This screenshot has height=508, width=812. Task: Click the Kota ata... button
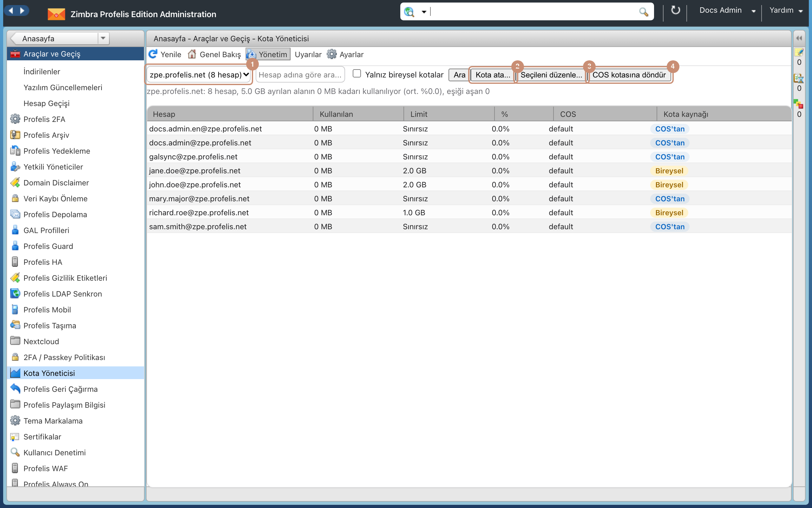(x=493, y=75)
